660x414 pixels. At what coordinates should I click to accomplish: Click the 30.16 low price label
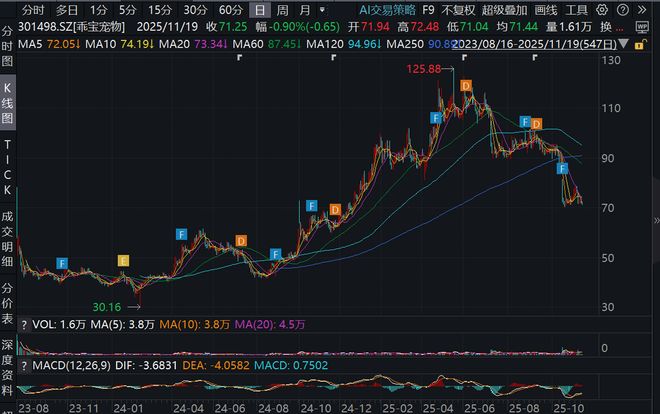coord(106,307)
